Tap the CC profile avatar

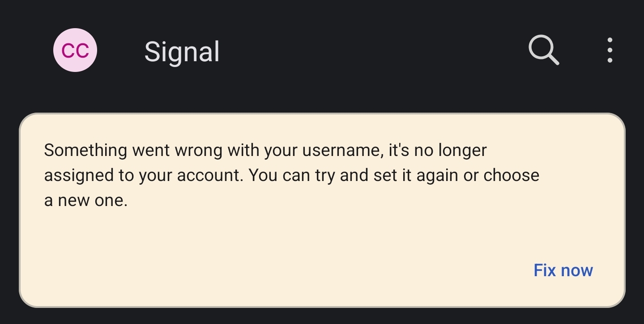[x=75, y=50]
